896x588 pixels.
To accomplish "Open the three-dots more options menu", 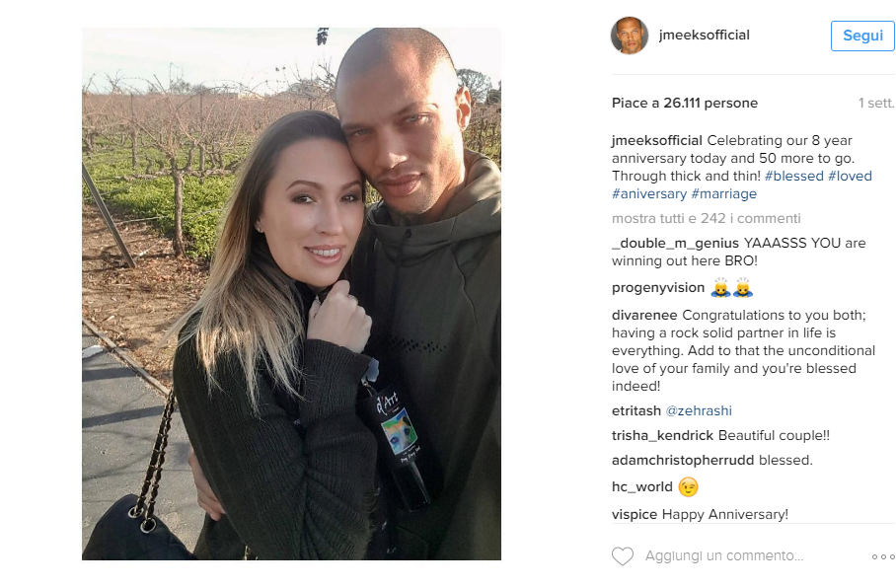I will tap(883, 556).
